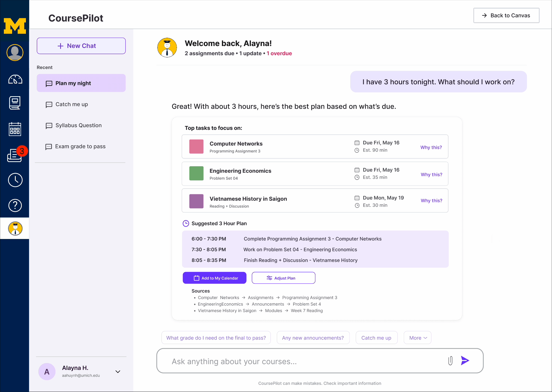The width and height of the screenshot is (552, 392).
Task: Click the University of Michigan M logo
Action: 15,26
